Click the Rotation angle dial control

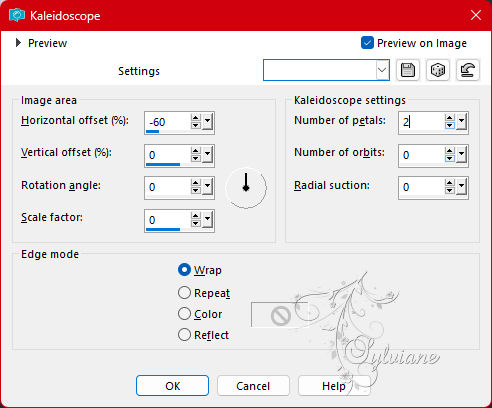click(x=246, y=188)
